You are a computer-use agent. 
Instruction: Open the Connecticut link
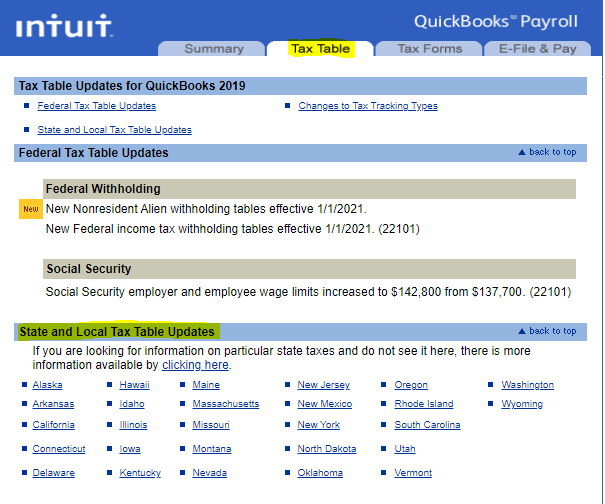coord(59,449)
